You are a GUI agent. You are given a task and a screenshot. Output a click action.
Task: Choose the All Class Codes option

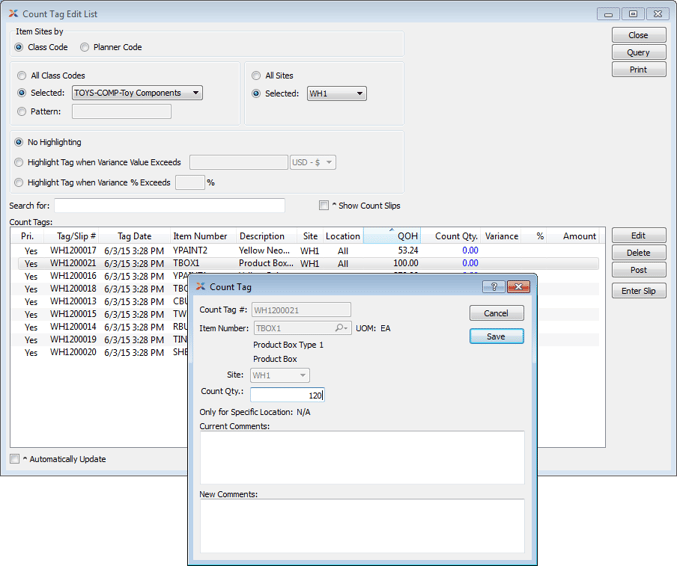click(22, 76)
